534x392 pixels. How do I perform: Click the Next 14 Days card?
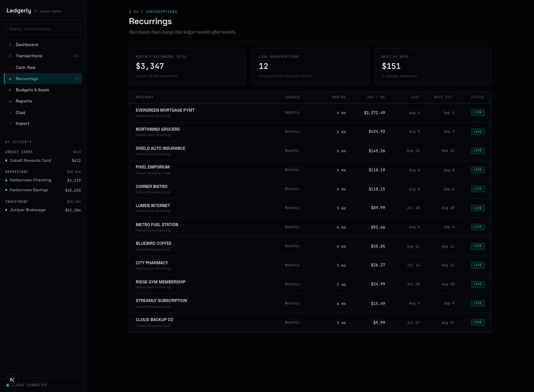click(433, 66)
